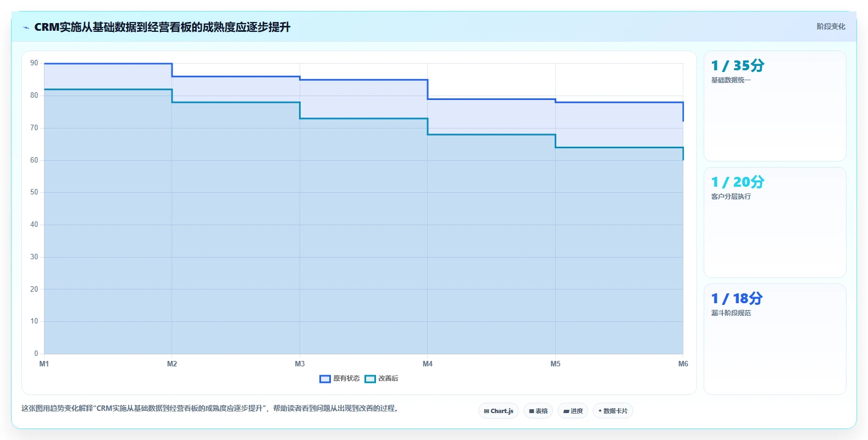Click the 表格 chip

pyautogui.click(x=538, y=411)
